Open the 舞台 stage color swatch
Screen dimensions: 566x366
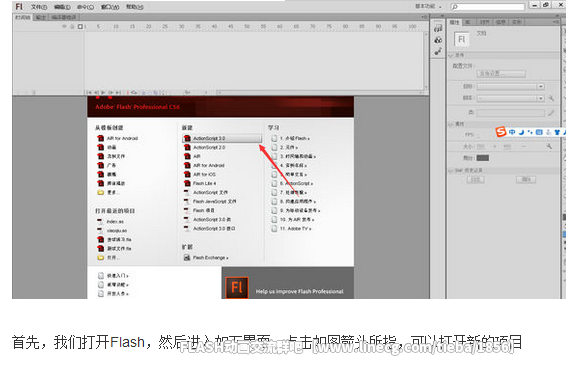point(483,158)
